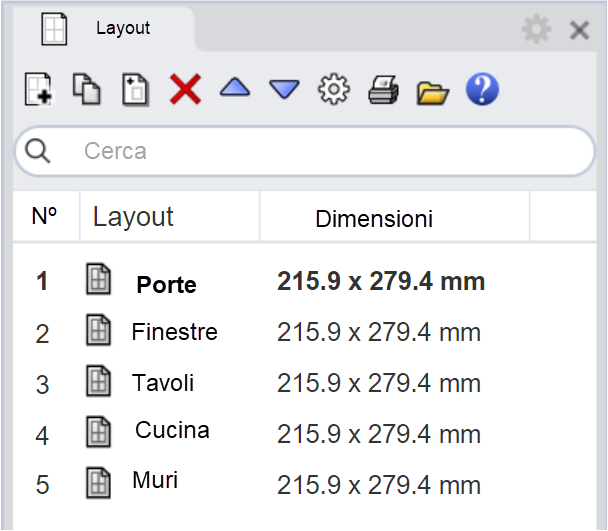The width and height of the screenshot is (608, 531).
Task: Click the New Layout icon
Action: (39, 89)
